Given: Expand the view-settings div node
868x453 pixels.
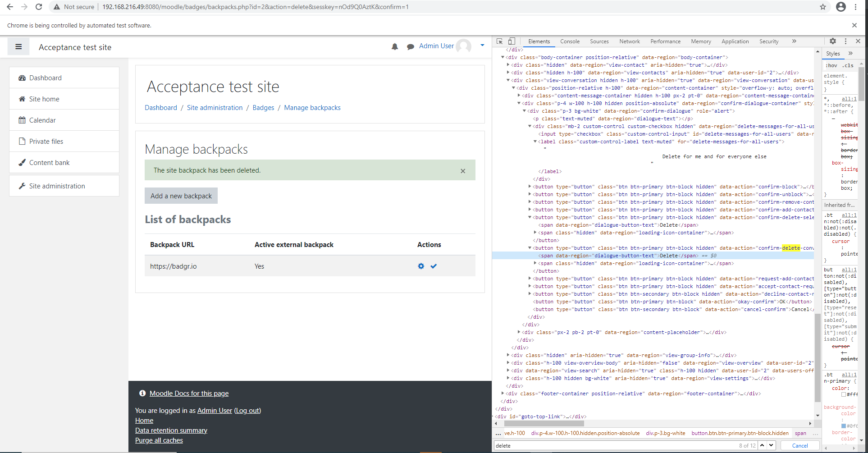Looking at the screenshot, I should pyautogui.click(x=508, y=378).
